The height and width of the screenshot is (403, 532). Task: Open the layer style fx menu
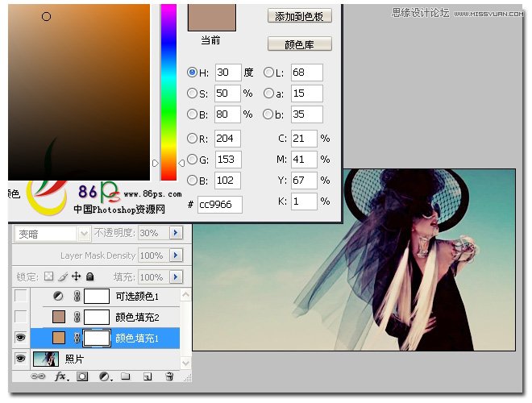pos(61,376)
